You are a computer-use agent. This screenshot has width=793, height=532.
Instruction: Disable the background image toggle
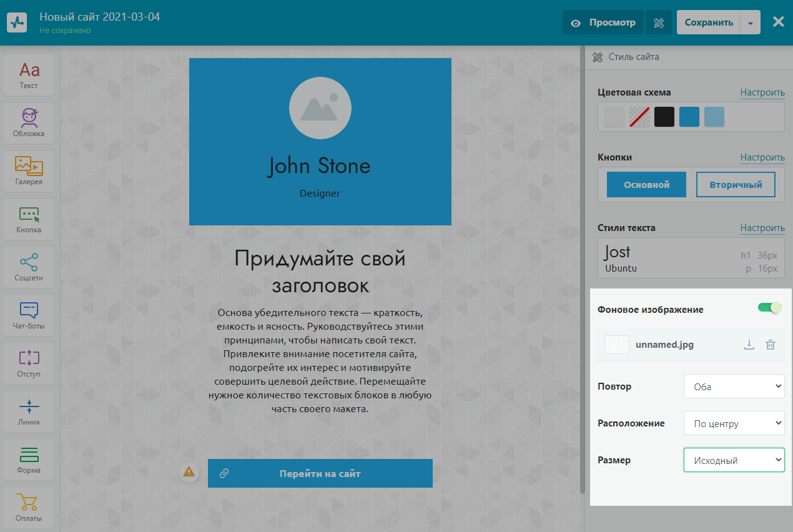pyautogui.click(x=769, y=308)
